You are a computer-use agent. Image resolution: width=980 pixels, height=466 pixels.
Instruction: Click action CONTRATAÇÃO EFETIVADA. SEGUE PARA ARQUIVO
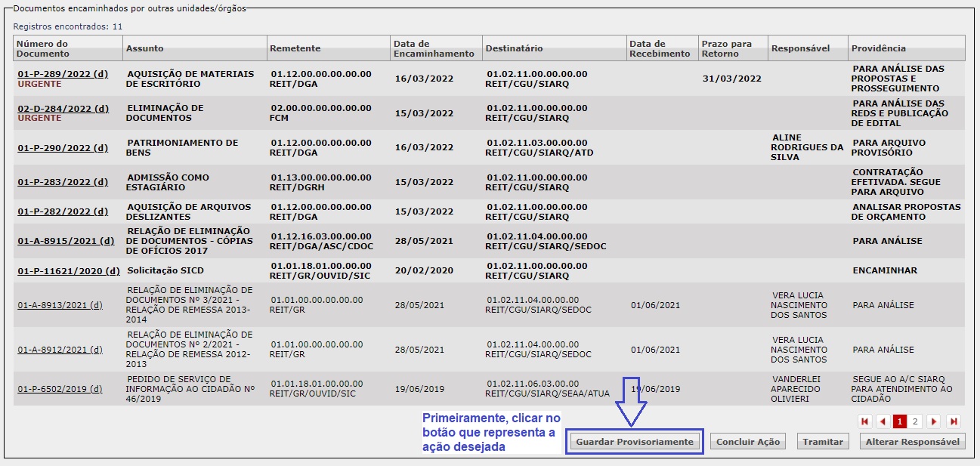tap(888, 182)
